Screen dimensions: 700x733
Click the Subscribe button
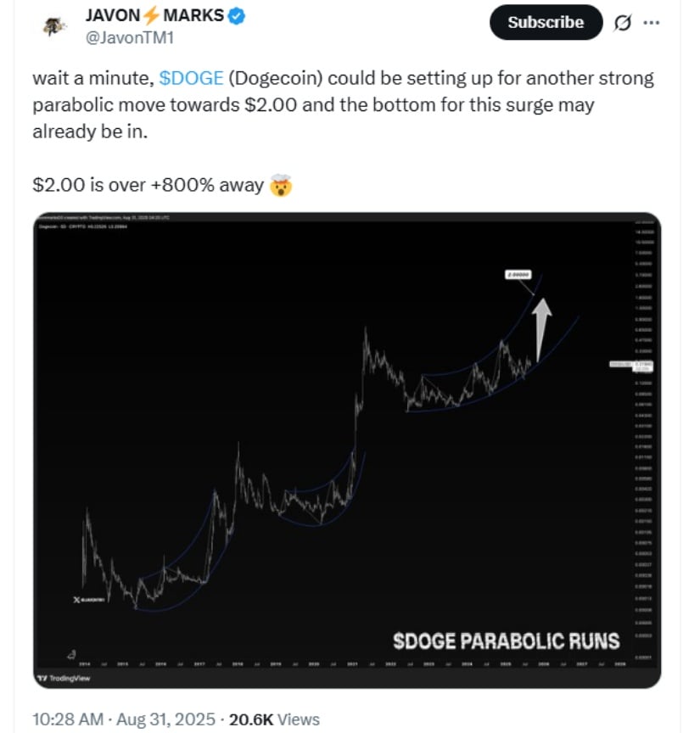546,22
